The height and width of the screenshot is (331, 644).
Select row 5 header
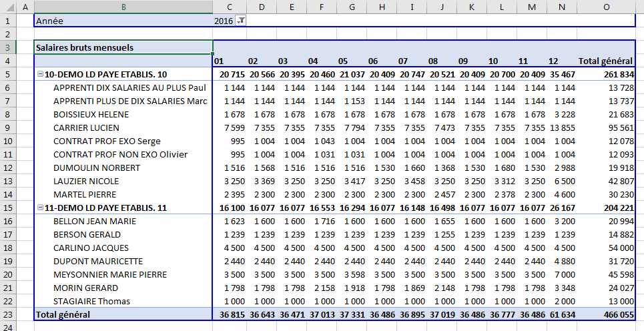8,74
